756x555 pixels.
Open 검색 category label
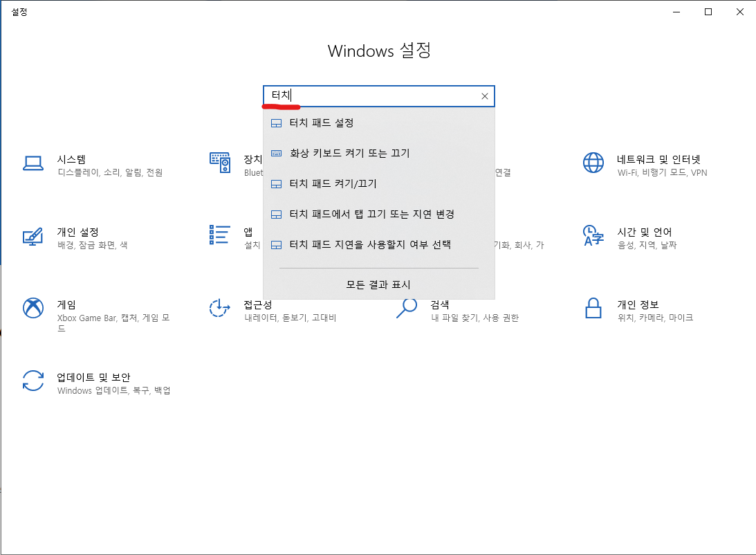tap(440, 304)
